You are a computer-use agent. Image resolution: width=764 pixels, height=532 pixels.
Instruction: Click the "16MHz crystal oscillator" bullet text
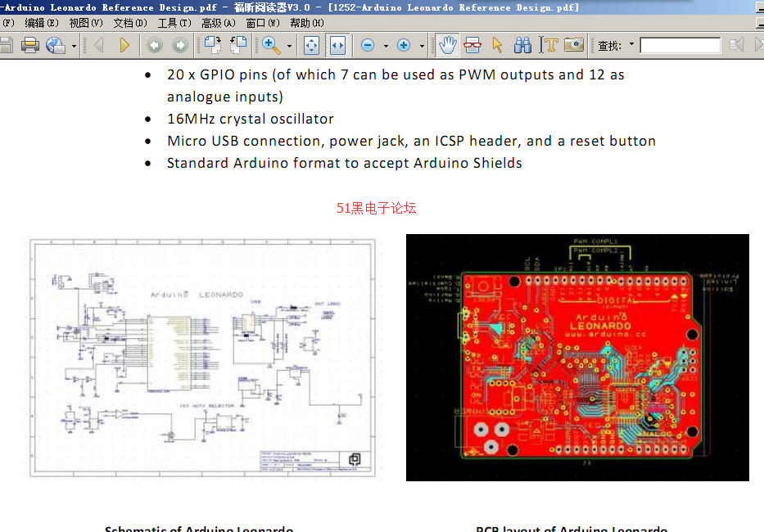(251, 119)
